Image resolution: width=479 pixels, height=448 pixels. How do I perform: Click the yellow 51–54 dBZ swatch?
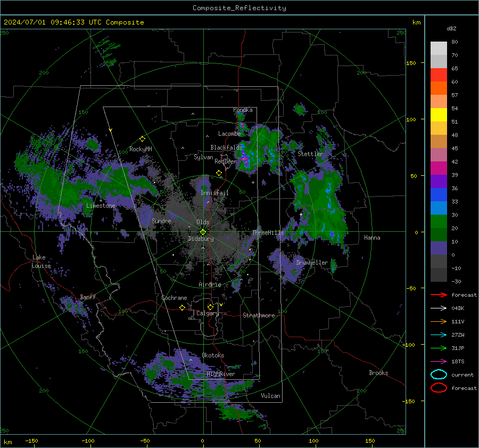(439, 115)
